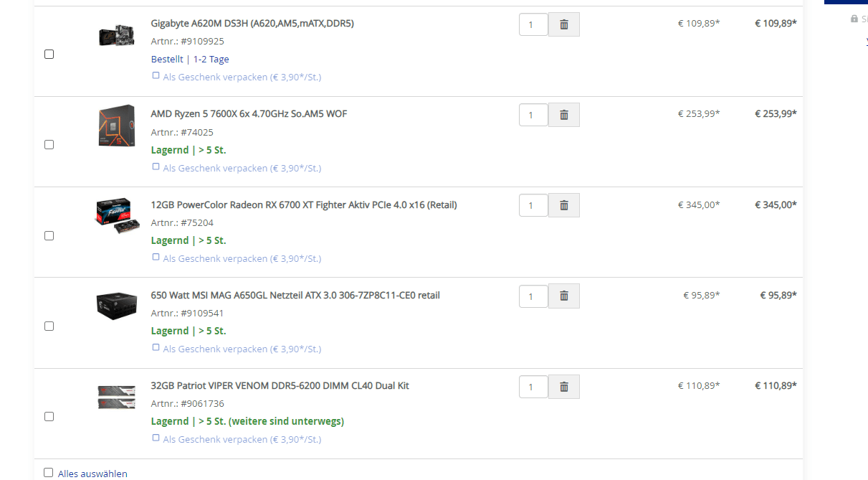The height and width of the screenshot is (480, 868).
Task: Select the MSI MAG A650GL row checkbox
Action: click(49, 326)
